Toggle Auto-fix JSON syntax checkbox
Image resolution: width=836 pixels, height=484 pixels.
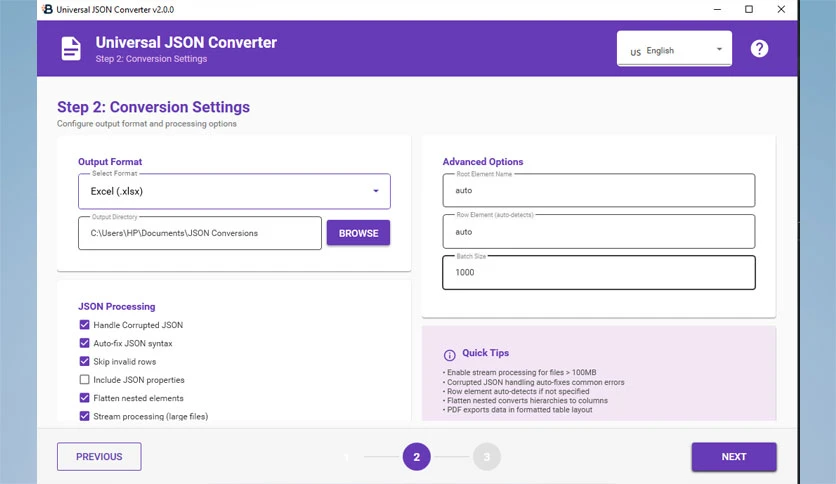coord(84,343)
